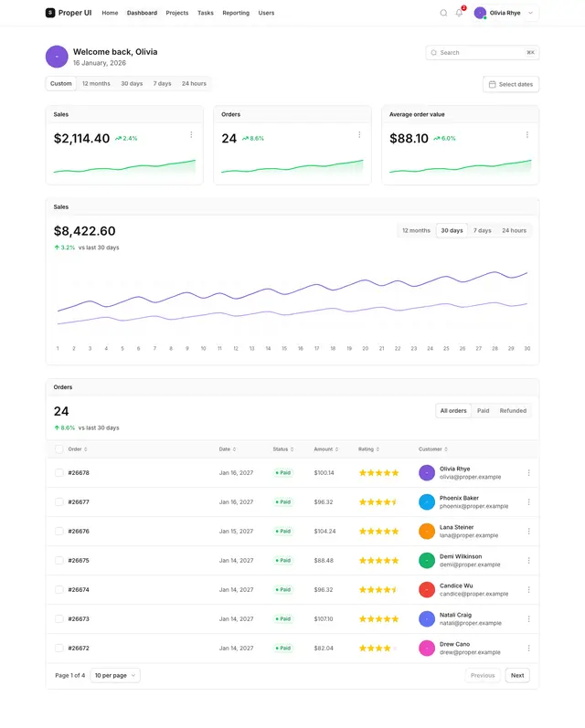Click Candice Wu's red avatar
Screen dimensions: 585x728
click(427, 590)
